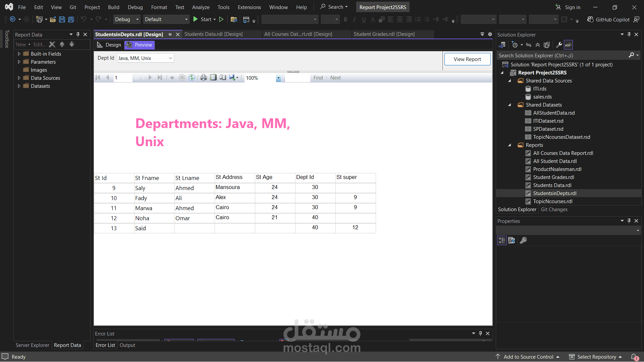Click the Solution Explorer Properties wrench icon

(559, 45)
